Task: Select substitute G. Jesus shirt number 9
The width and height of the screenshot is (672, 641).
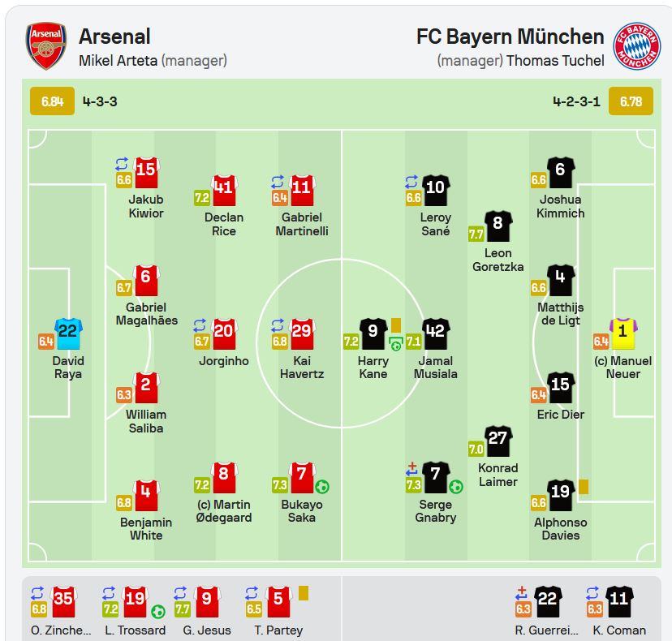Action: [x=207, y=601]
